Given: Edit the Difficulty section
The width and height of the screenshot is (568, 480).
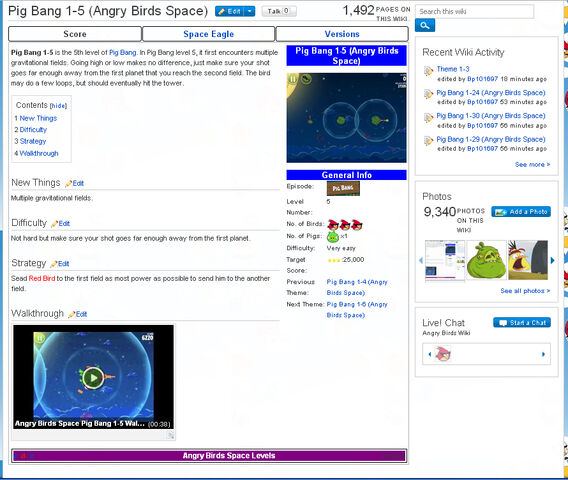Looking at the screenshot, I should 60,224.
